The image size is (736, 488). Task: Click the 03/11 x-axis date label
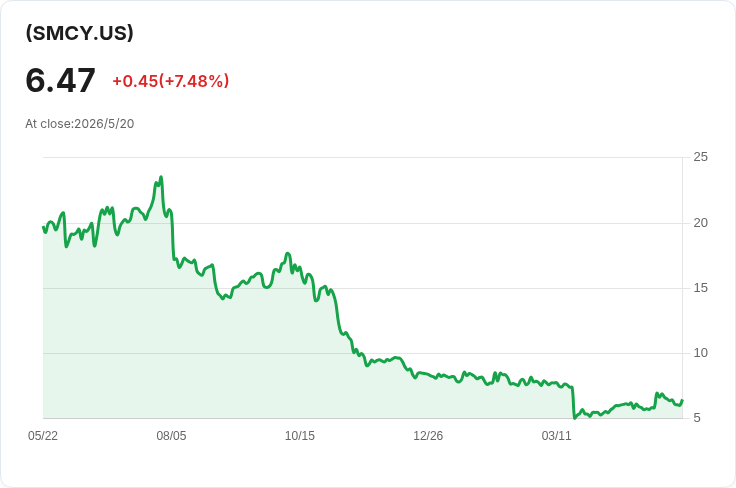[x=556, y=436]
